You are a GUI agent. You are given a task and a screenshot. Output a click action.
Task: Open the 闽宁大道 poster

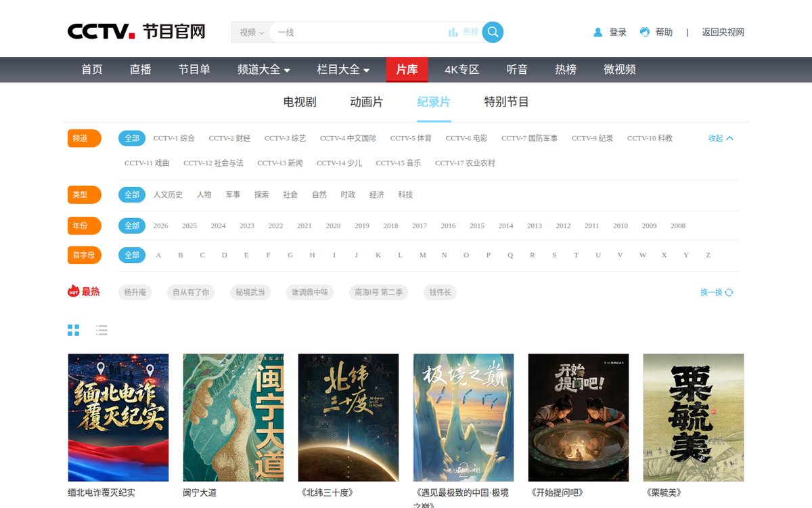pos(233,417)
